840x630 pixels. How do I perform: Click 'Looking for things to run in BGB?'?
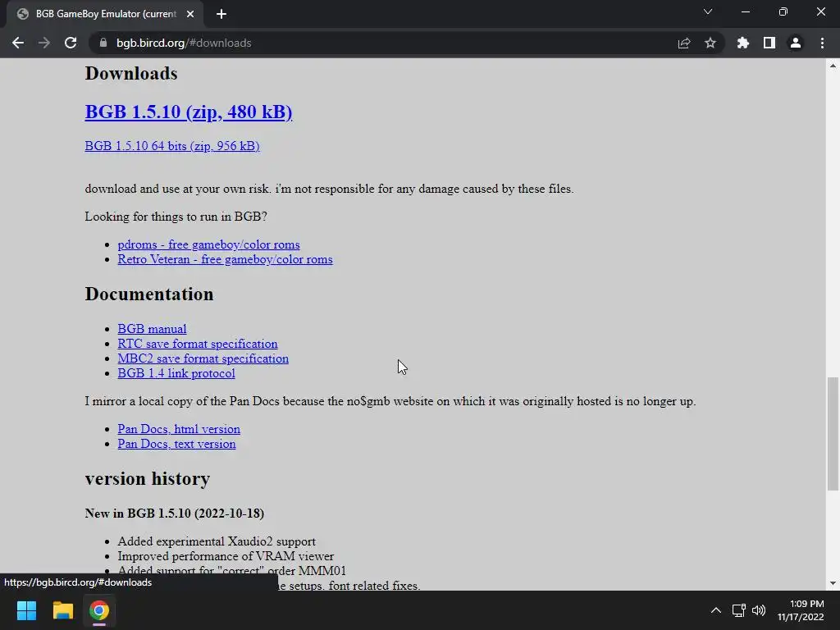[176, 217]
